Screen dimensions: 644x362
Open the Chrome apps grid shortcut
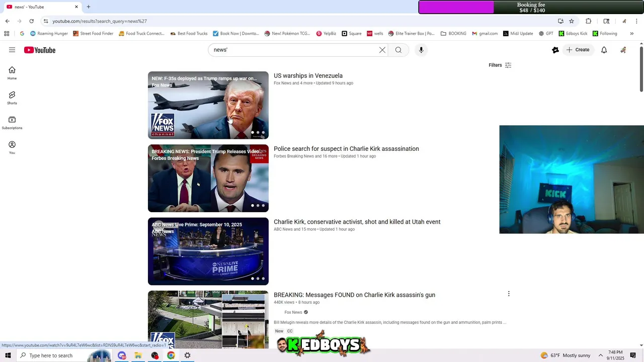coord(7,34)
